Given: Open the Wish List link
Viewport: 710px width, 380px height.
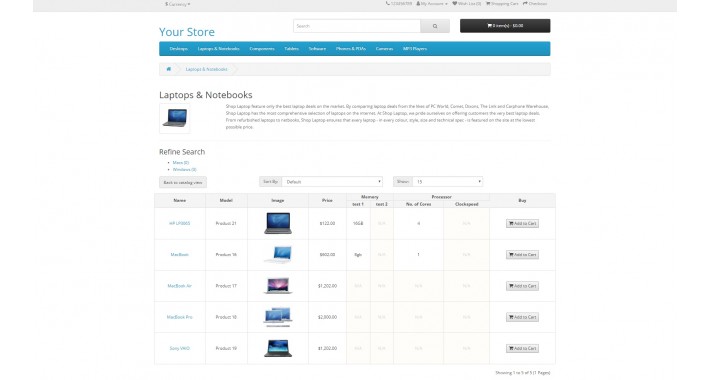Looking at the screenshot, I should coord(466,4).
